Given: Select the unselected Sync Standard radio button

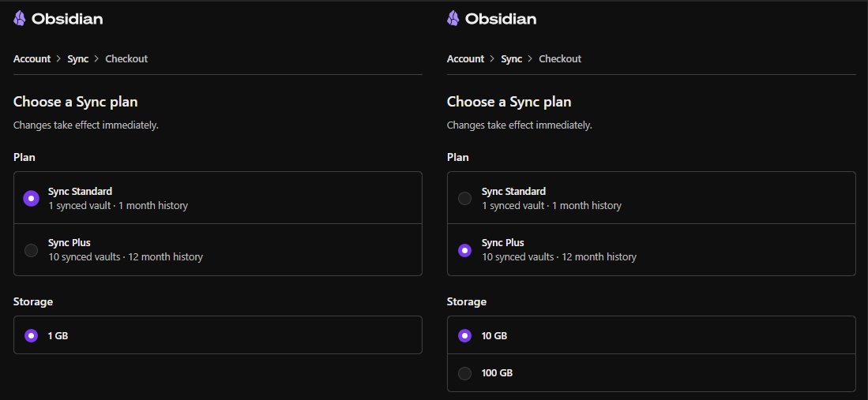Looking at the screenshot, I should (x=464, y=198).
